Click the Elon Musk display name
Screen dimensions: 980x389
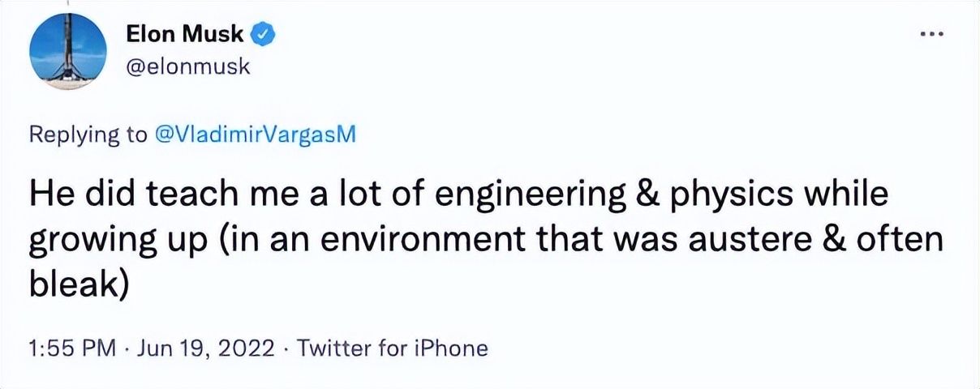186,34
